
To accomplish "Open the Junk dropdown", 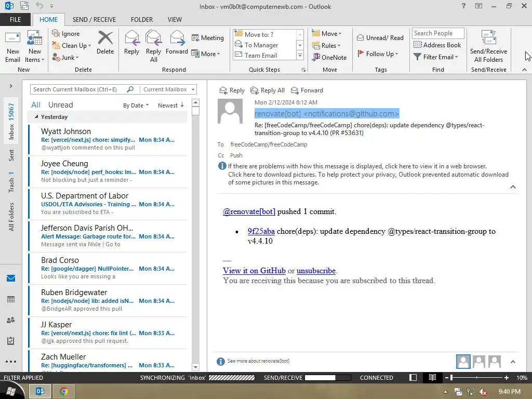I will coord(65,57).
